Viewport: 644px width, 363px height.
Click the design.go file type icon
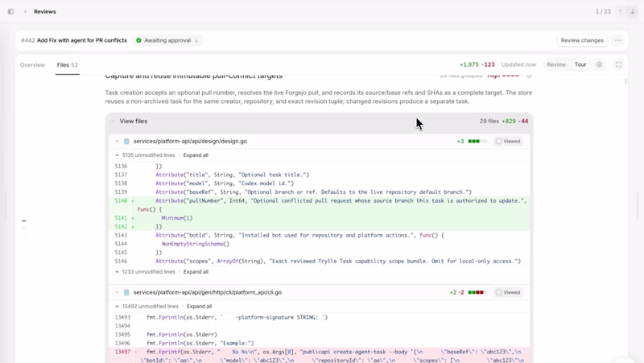[x=126, y=142]
